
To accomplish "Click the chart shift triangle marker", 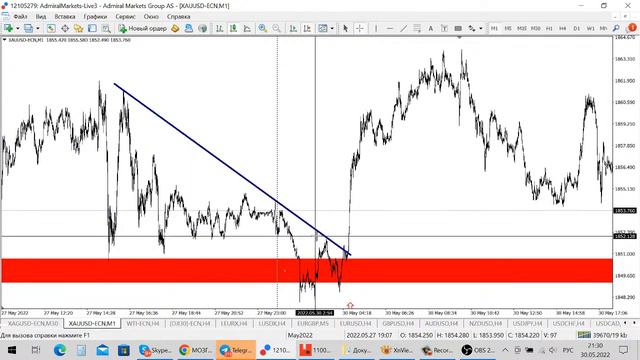I will click(459, 38).
